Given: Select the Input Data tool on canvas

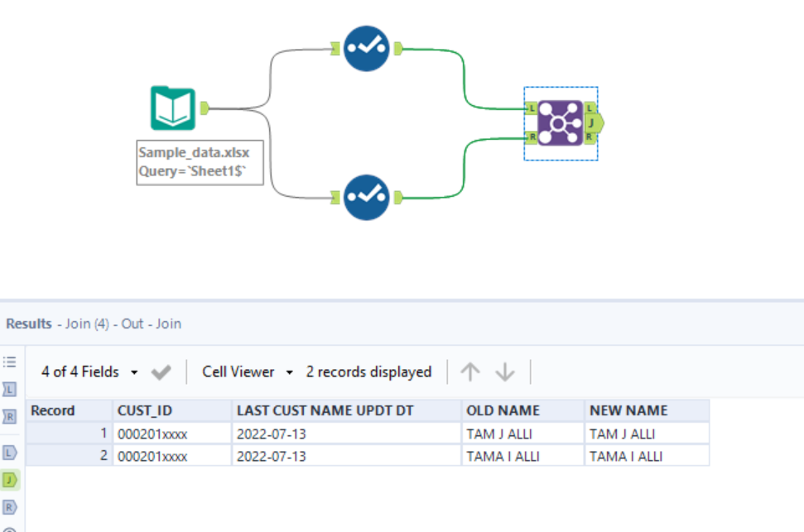Looking at the screenshot, I should (172, 108).
